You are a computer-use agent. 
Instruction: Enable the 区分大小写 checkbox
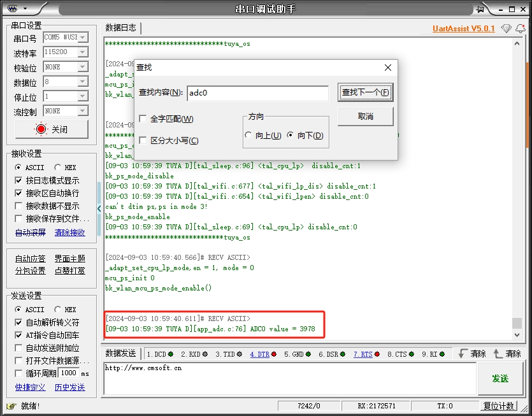(x=143, y=140)
